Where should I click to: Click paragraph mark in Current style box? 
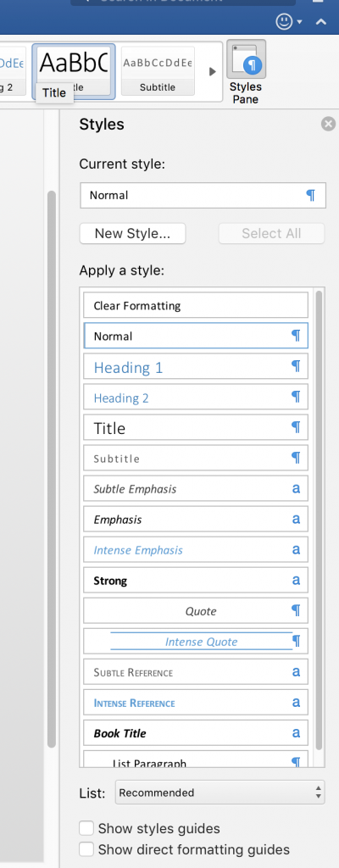click(311, 196)
